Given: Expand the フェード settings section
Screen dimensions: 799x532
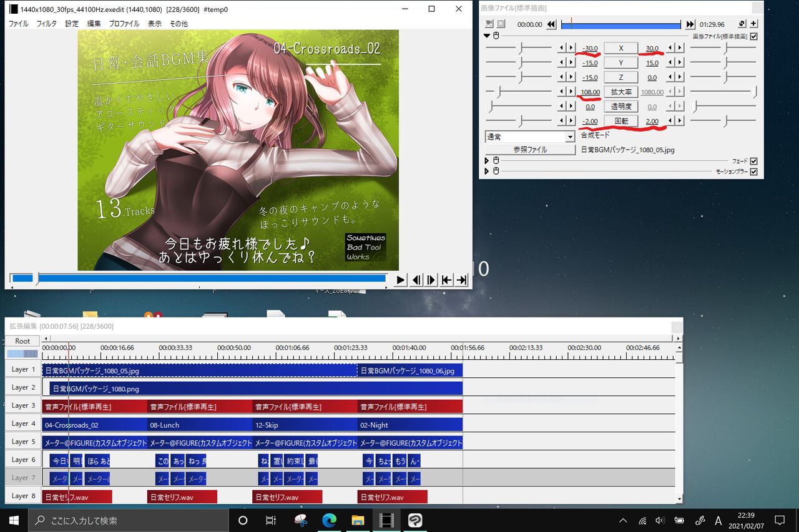Looking at the screenshot, I should pos(488,161).
